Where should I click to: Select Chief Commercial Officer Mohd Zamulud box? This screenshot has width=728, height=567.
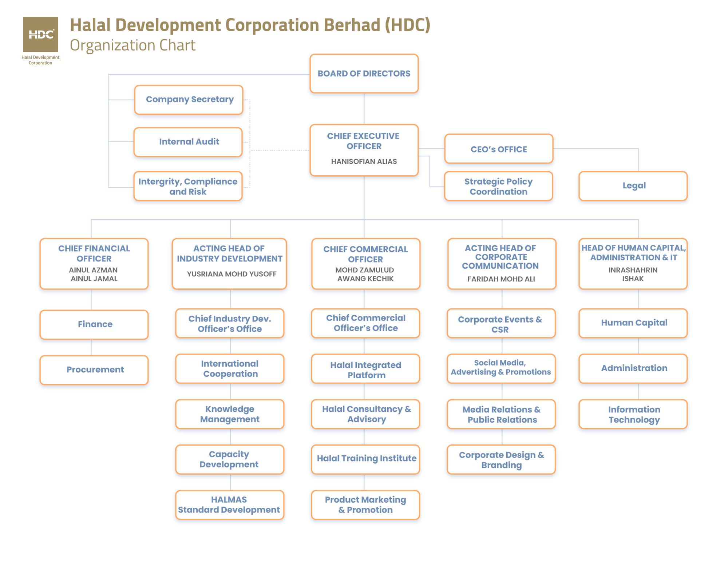coord(366,264)
